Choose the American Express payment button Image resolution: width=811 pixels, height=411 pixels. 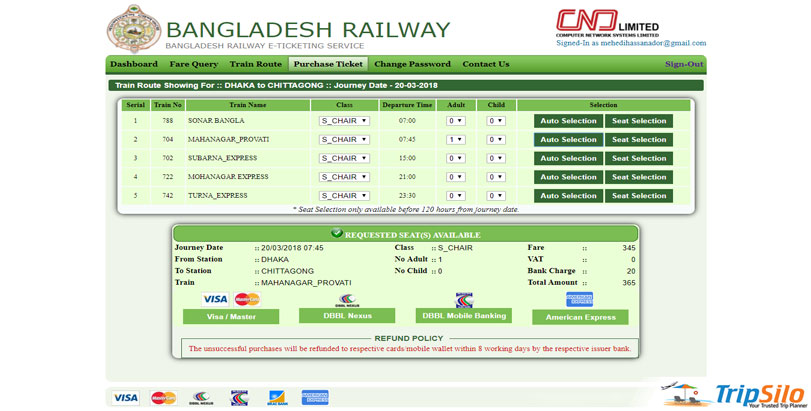coord(580,317)
